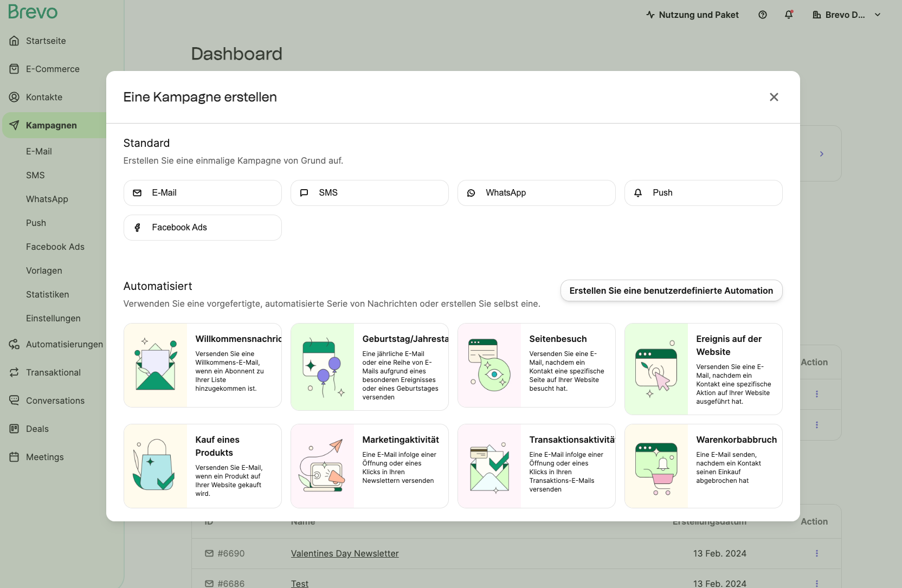The image size is (902, 588).
Task: Click the WhatsApp logo icon in dialog
Action: tap(471, 193)
